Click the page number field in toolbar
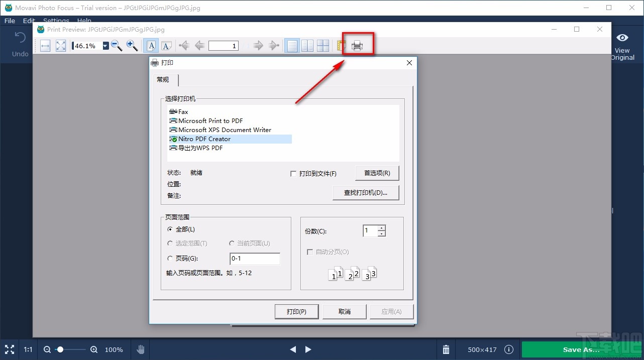The height and width of the screenshot is (360, 644). pos(224,46)
